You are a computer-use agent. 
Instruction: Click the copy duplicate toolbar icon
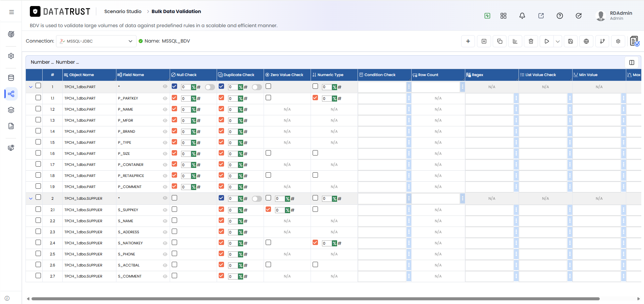pos(500,41)
